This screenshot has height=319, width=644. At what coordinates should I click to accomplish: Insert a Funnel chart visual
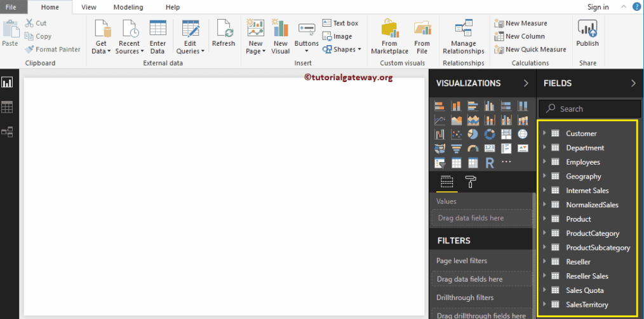(456, 148)
